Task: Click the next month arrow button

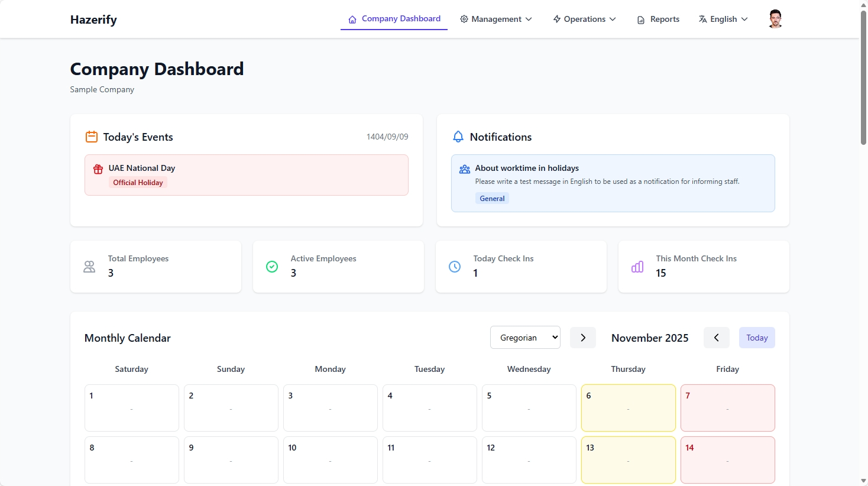Action: [x=583, y=337]
